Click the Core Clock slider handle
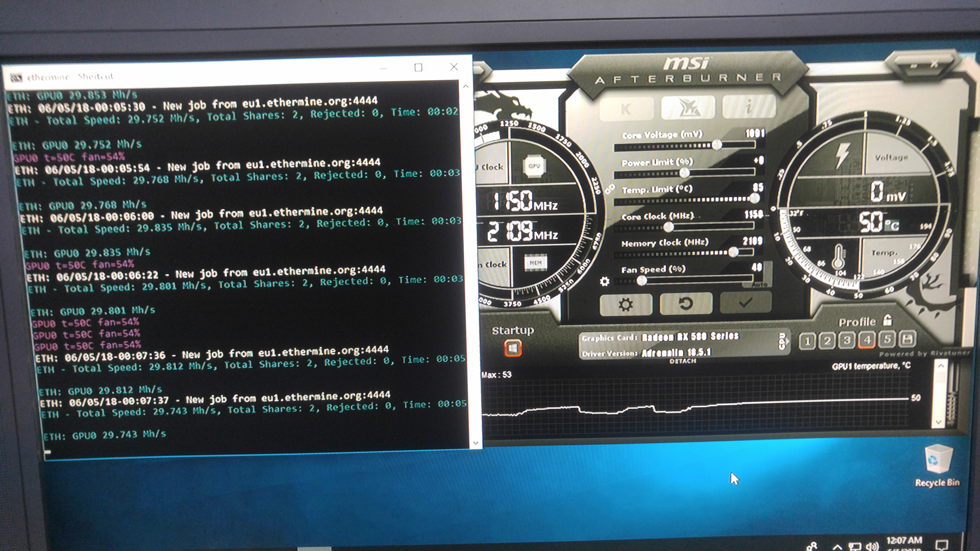 [x=668, y=227]
